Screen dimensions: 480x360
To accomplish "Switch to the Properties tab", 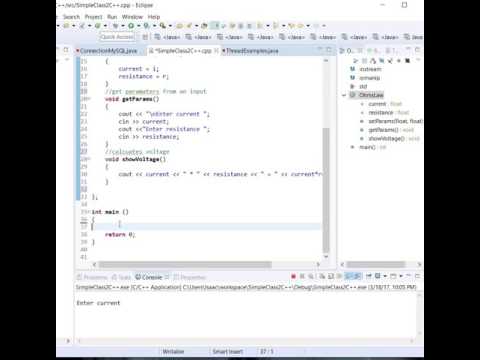I will pyautogui.click(x=190, y=277).
